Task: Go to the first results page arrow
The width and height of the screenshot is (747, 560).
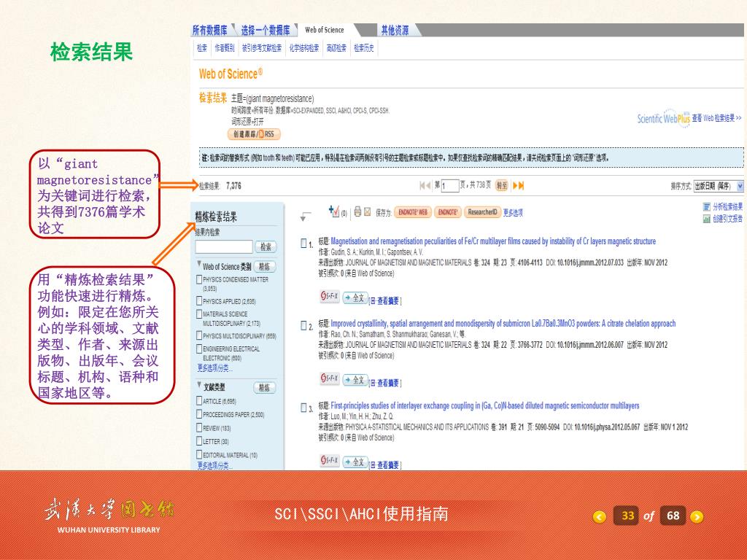Action: 422,186
